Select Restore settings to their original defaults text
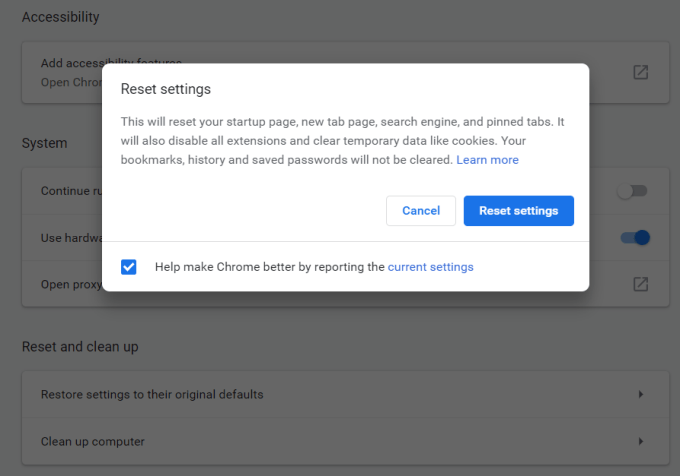 tap(152, 394)
